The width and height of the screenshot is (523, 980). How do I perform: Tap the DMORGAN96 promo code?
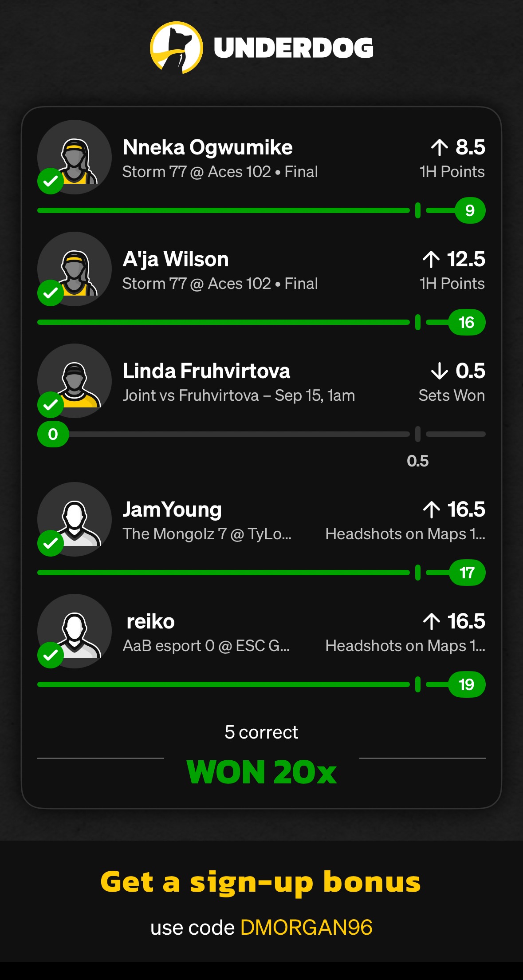(x=306, y=928)
